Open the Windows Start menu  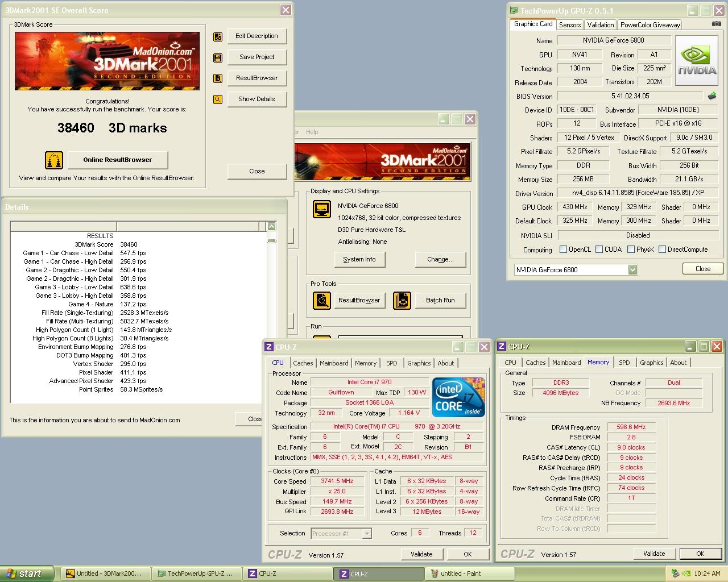pos(27,573)
